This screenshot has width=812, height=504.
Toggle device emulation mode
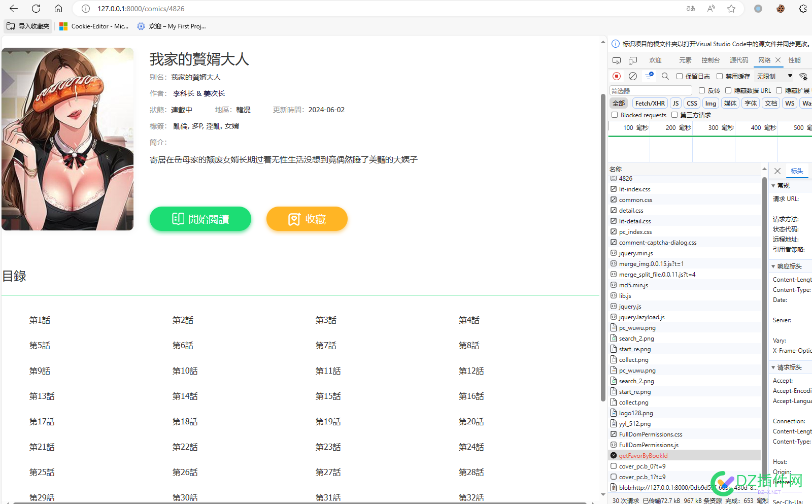click(x=633, y=60)
